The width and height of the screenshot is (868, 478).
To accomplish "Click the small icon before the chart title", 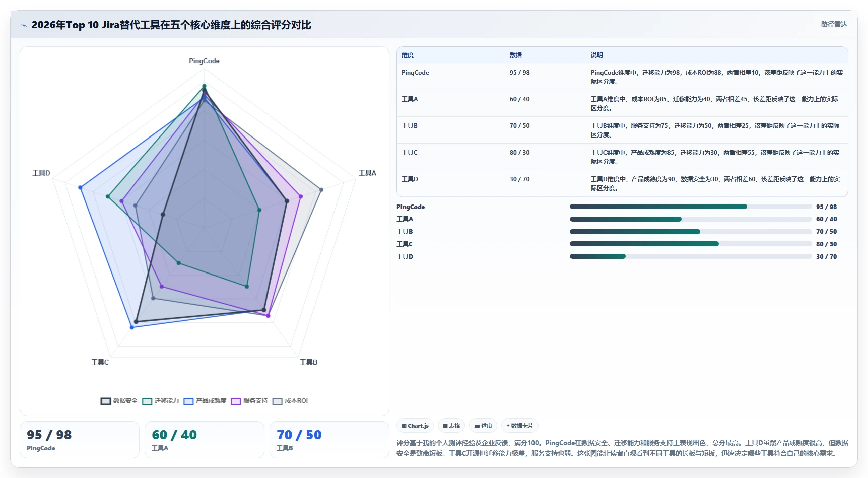I will click(x=24, y=25).
